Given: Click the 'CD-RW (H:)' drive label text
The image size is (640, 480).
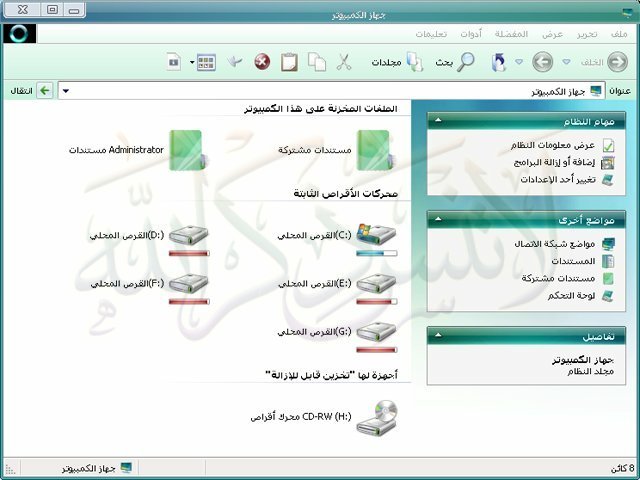Looking at the screenshot, I should [301, 417].
